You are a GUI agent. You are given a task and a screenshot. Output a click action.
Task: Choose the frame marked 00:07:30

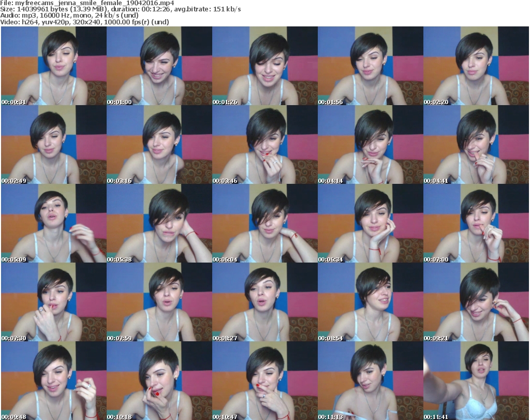[x=54, y=302]
